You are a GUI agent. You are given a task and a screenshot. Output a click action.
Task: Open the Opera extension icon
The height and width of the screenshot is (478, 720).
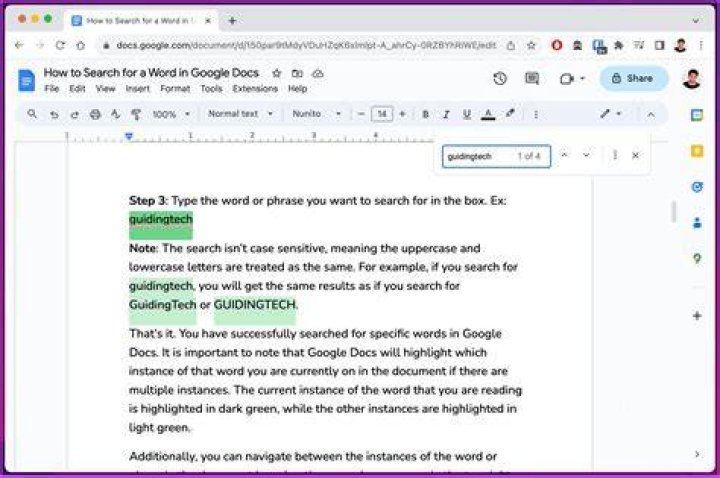[557, 45]
